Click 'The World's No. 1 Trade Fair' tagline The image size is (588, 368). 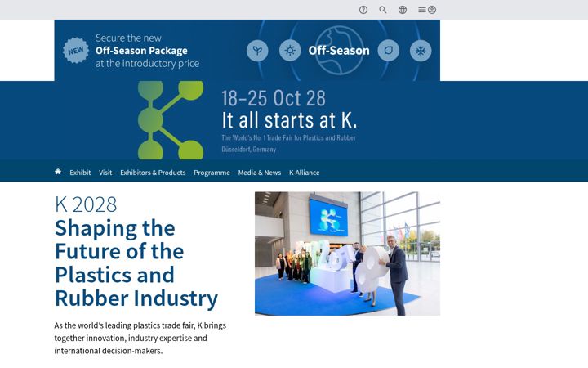(x=288, y=138)
